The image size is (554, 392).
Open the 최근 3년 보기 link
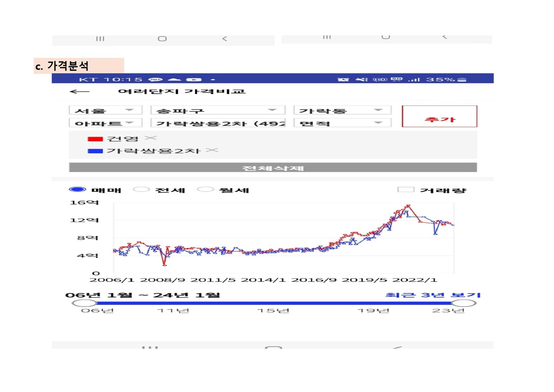pos(433,295)
